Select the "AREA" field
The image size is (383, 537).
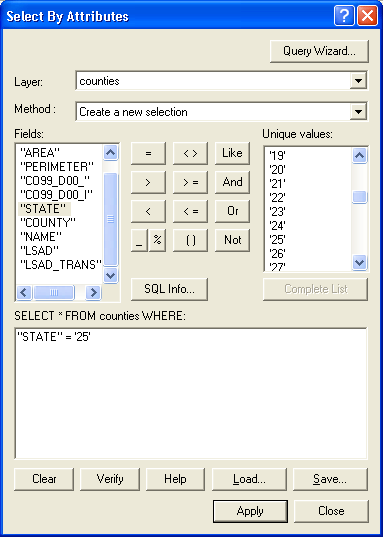tap(40, 152)
